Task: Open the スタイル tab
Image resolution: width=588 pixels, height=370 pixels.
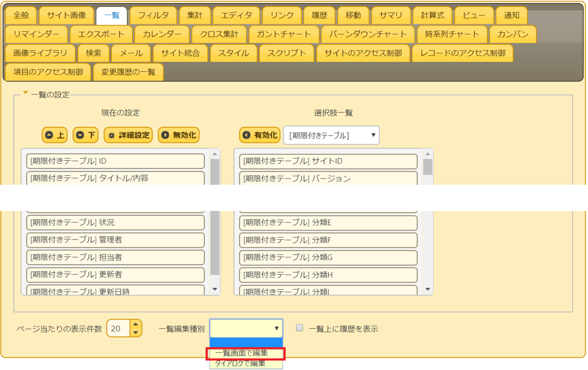Action: (x=234, y=53)
